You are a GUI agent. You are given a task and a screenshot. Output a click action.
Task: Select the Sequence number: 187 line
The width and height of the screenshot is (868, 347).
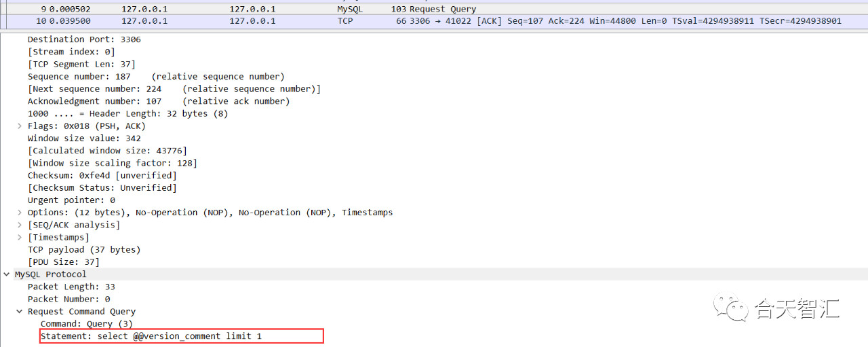coord(156,77)
